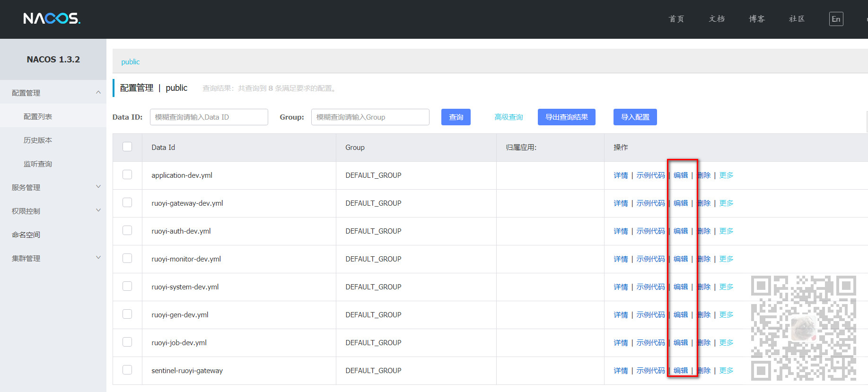View 详情 for ruoyi-auth-dev.yml

coord(621,231)
